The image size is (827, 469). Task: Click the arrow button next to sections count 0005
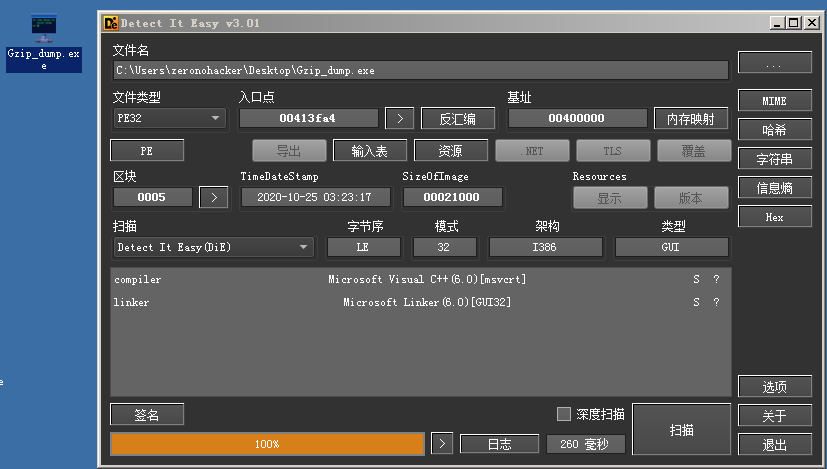(214, 197)
